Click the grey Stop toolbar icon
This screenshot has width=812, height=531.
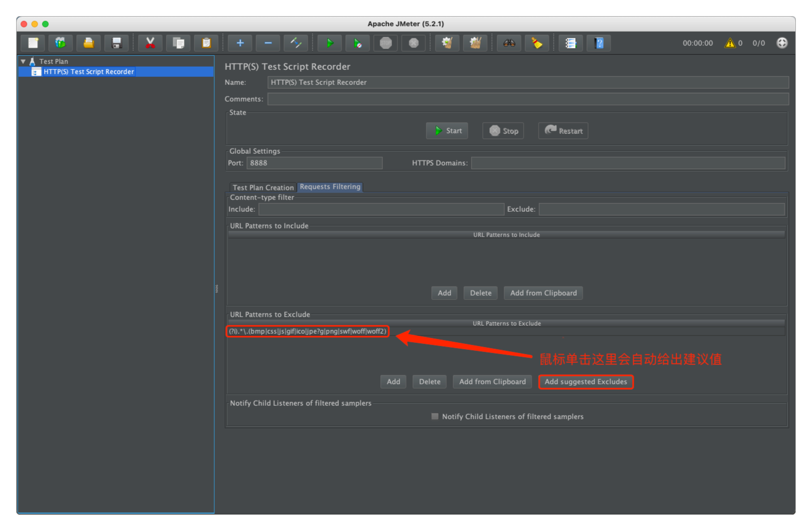(386, 43)
